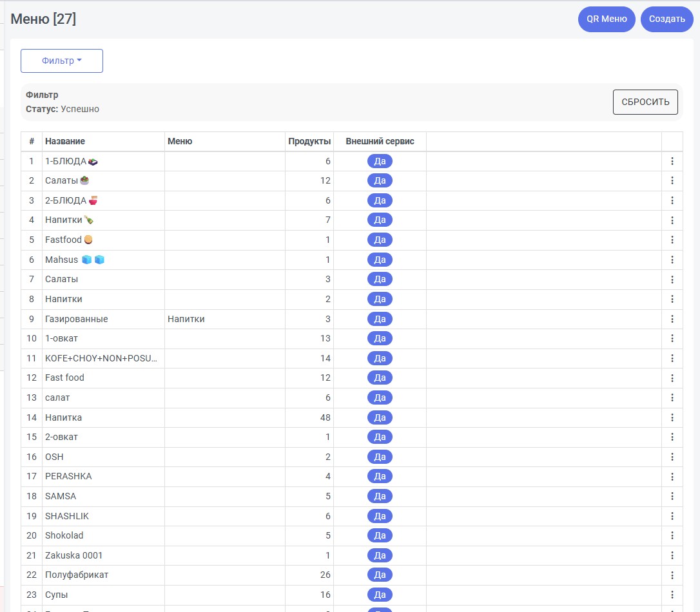Viewport: 700px width, 612px height.
Task: Open actions menu for салат row
Action: pyautogui.click(x=672, y=397)
